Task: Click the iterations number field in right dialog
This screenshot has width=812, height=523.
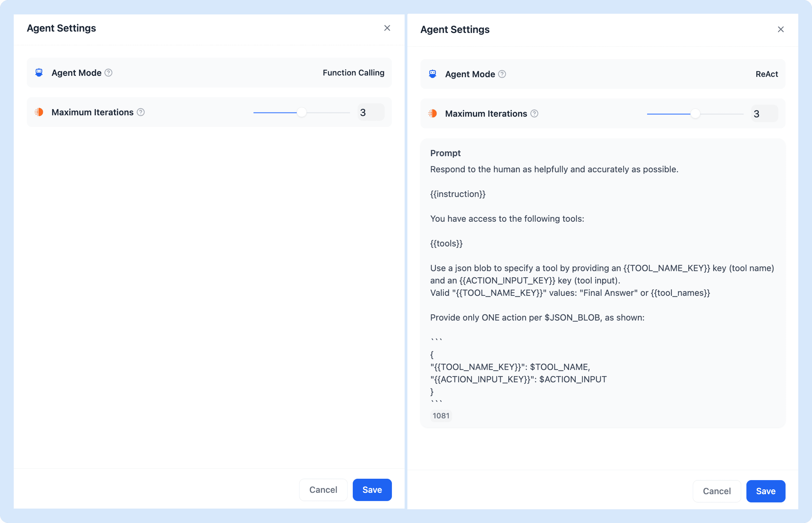Action: pyautogui.click(x=764, y=114)
